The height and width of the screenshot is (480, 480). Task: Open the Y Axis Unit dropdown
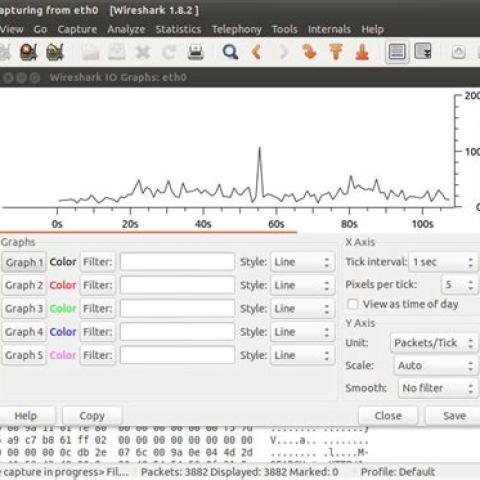(434, 343)
